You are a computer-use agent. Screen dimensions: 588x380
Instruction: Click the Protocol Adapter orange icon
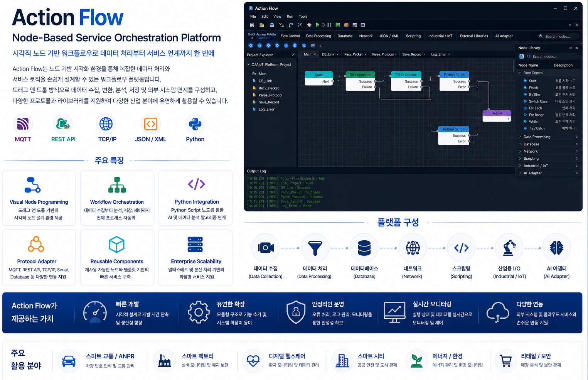tap(36, 244)
